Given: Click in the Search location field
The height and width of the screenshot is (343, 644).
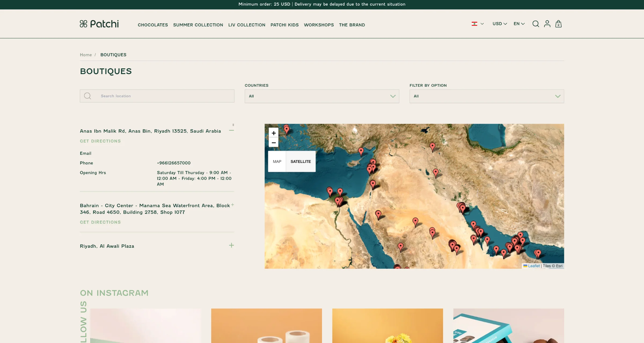Looking at the screenshot, I should [157, 96].
